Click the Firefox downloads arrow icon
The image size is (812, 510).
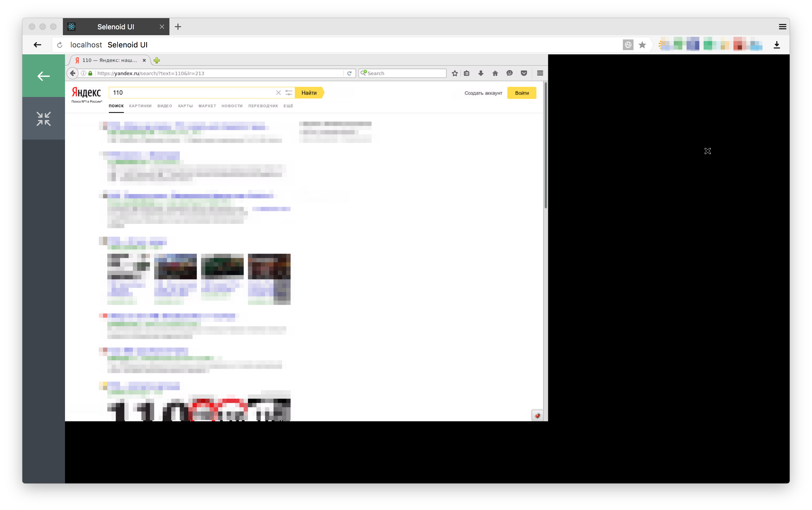[x=481, y=73]
